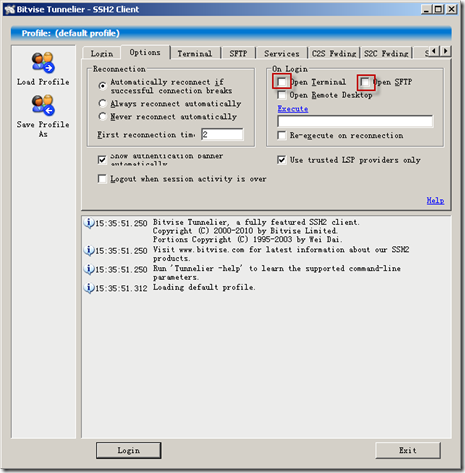Select Never reconnect automatically option
This screenshot has width=465, height=473.
click(103, 116)
